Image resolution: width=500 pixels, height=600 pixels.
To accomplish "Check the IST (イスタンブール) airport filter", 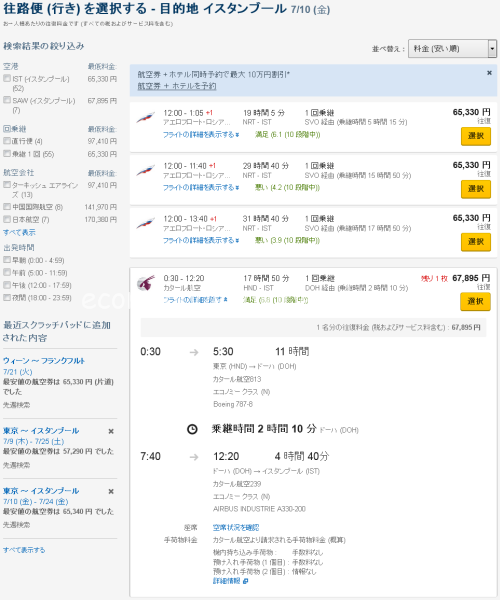I will 7,78.
